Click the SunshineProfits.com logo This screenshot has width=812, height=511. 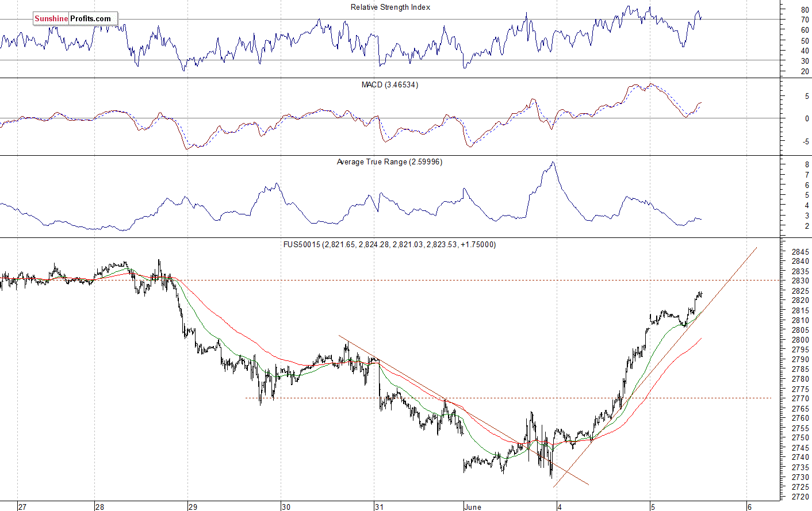coord(75,19)
